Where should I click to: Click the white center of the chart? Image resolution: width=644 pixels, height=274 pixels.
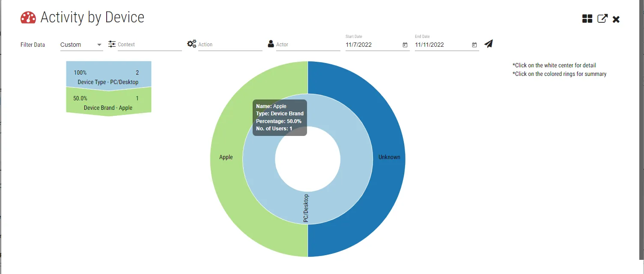(307, 159)
